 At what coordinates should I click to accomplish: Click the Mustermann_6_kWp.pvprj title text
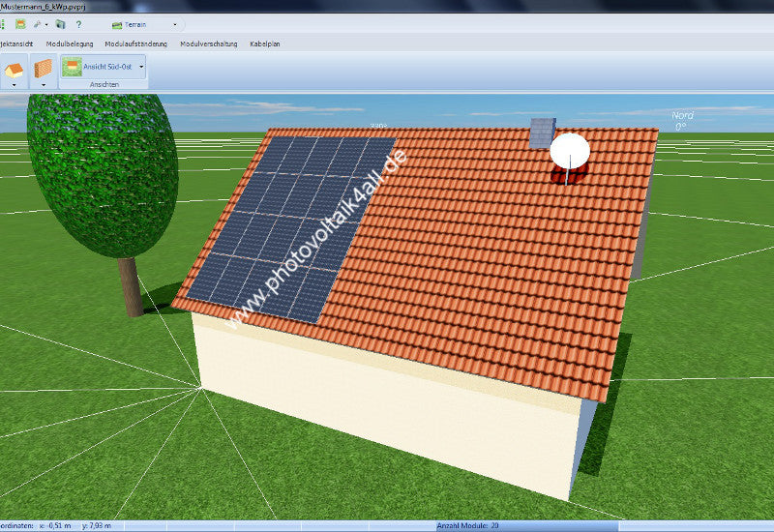[43, 7]
